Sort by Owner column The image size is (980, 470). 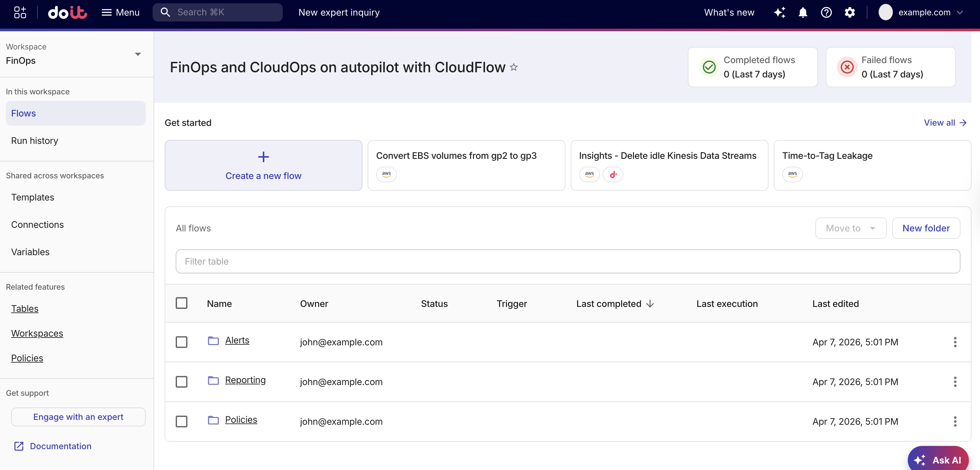point(314,304)
